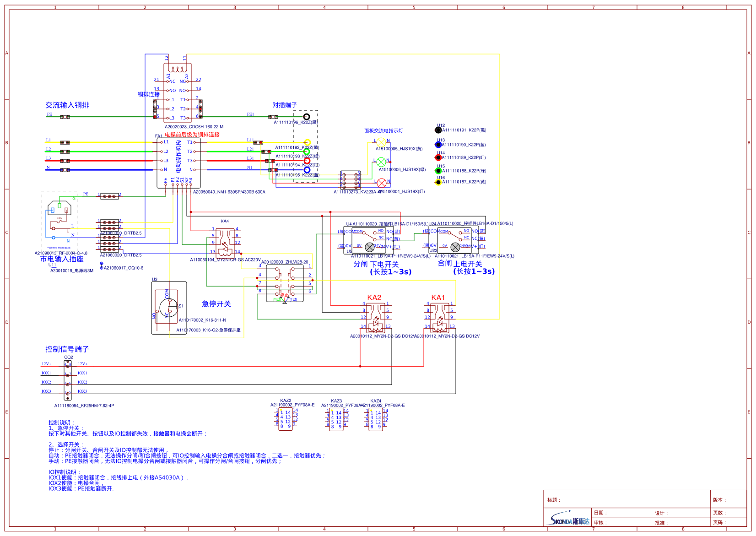Select the auto/stop/manual selector switch ZHLW28-20
The width and height of the screenshot is (756, 536).
point(285,283)
